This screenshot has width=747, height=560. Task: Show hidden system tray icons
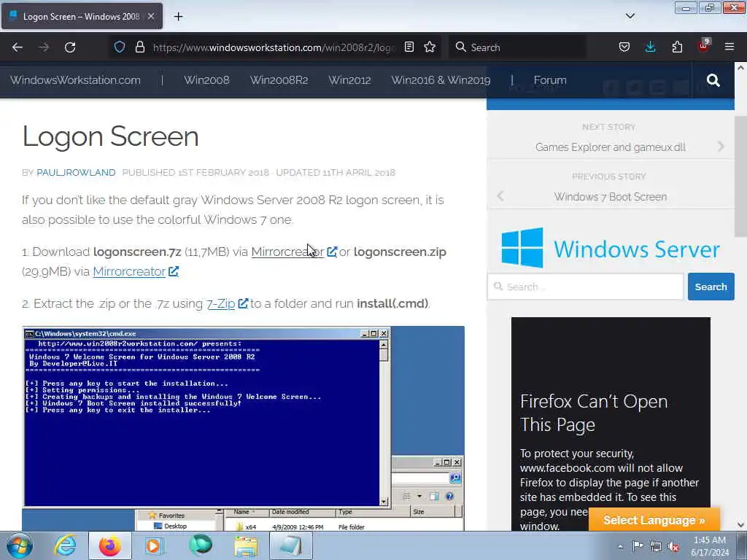[620, 546]
